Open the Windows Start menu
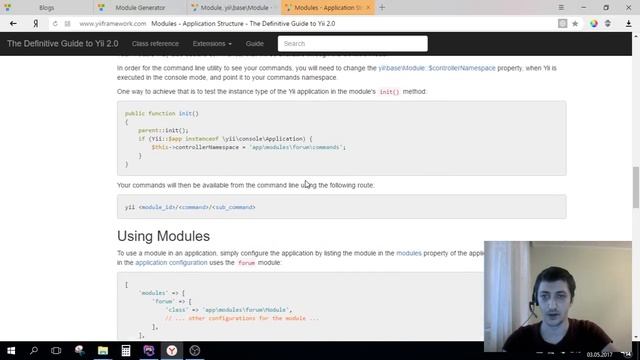Image resolution: width=640 pixels, height=360 pixels. pyautogui.click(x=11, y=351)
